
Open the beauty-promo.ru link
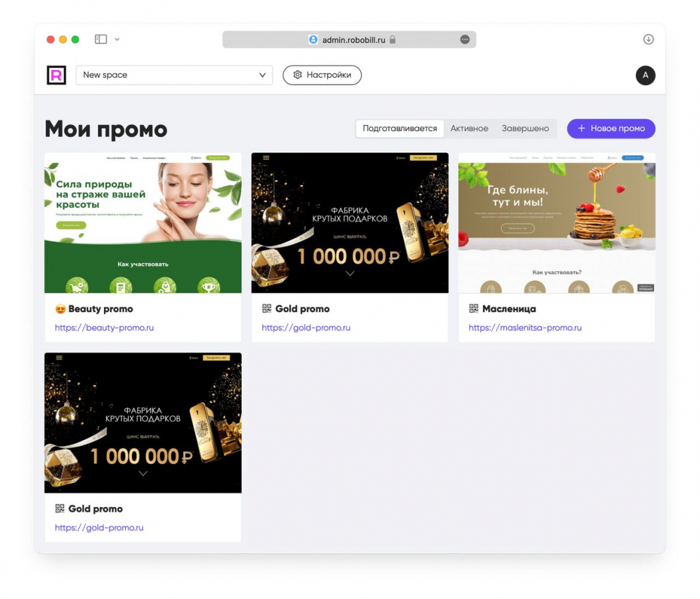[x=104, y=327]
